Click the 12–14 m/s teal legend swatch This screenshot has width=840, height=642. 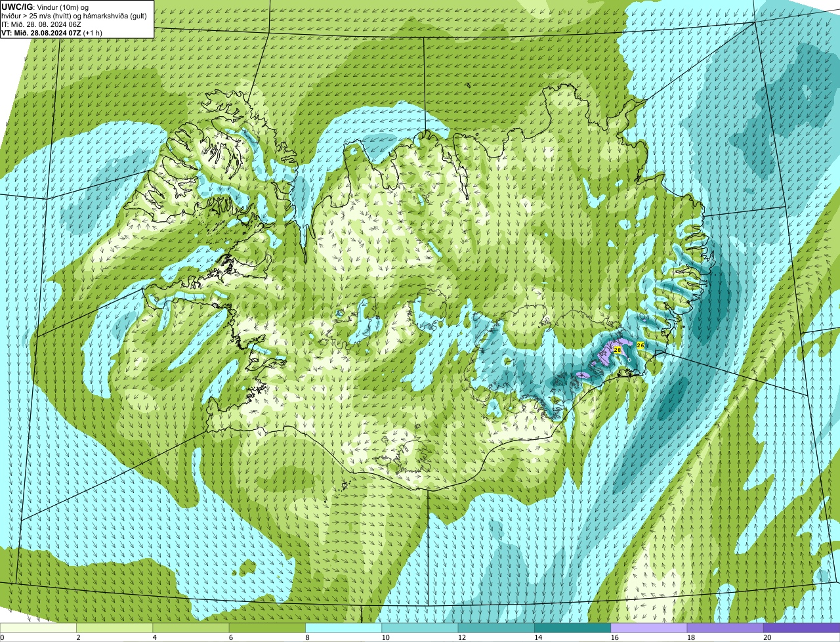coord(496,628)
